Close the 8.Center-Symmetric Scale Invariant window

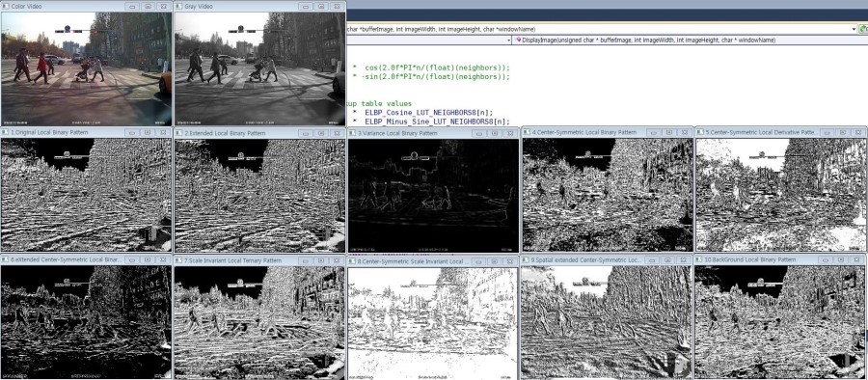510,261
